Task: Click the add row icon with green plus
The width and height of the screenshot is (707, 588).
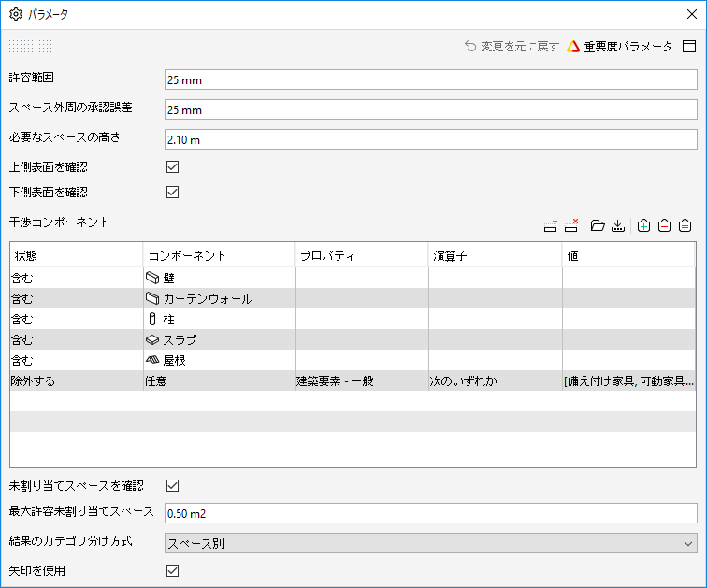Action: tap(550, 225)
